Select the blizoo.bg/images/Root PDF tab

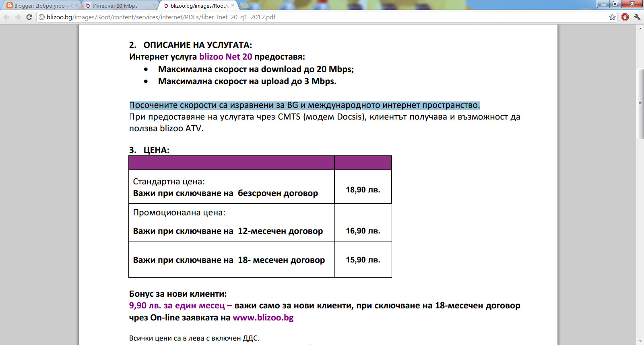(x=198, y=6)
